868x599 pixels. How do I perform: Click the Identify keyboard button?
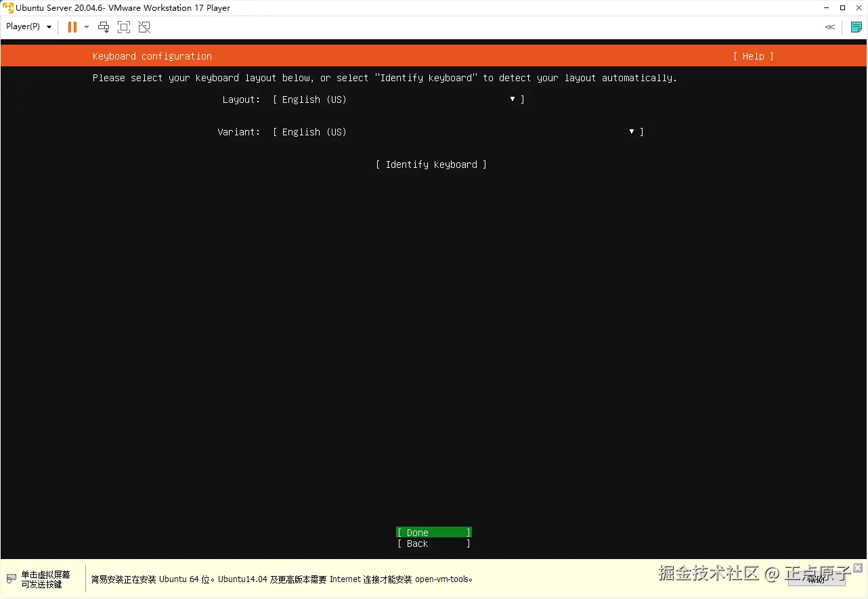coord(431,164)
